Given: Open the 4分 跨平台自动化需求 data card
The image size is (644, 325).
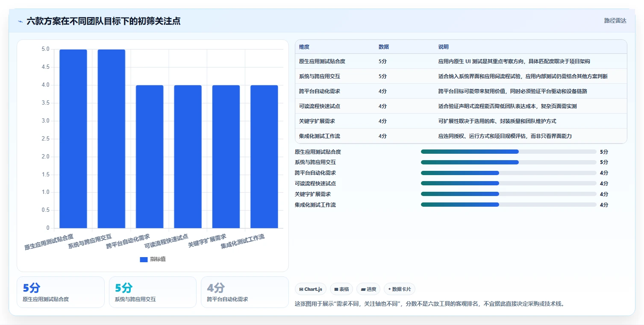Looking at the screenshot, I should [x=245, y=292].
